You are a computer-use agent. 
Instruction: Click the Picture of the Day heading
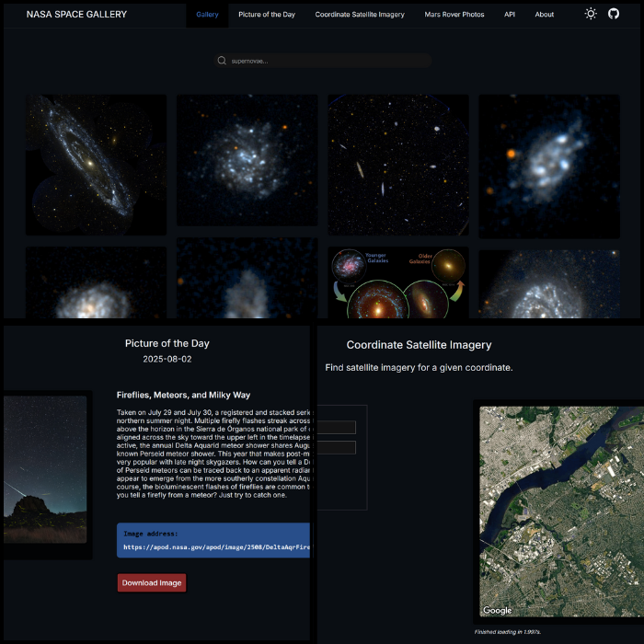(x=167, y=343)
